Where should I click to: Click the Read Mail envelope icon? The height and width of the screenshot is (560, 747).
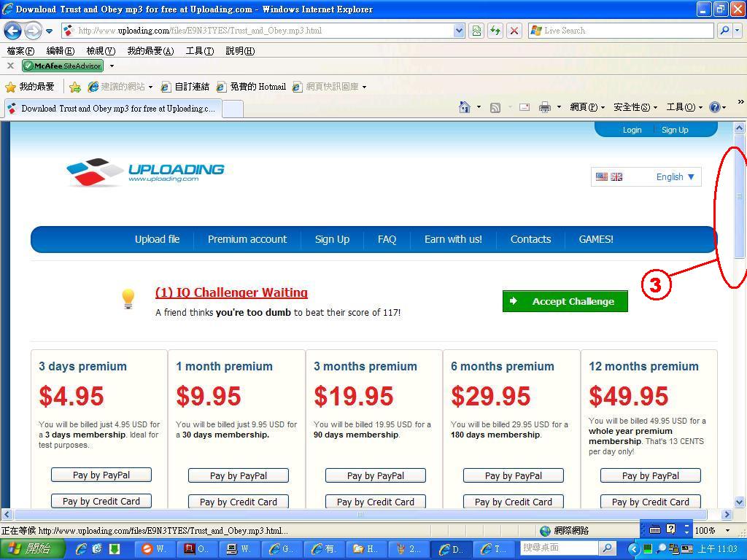(525, 107)
